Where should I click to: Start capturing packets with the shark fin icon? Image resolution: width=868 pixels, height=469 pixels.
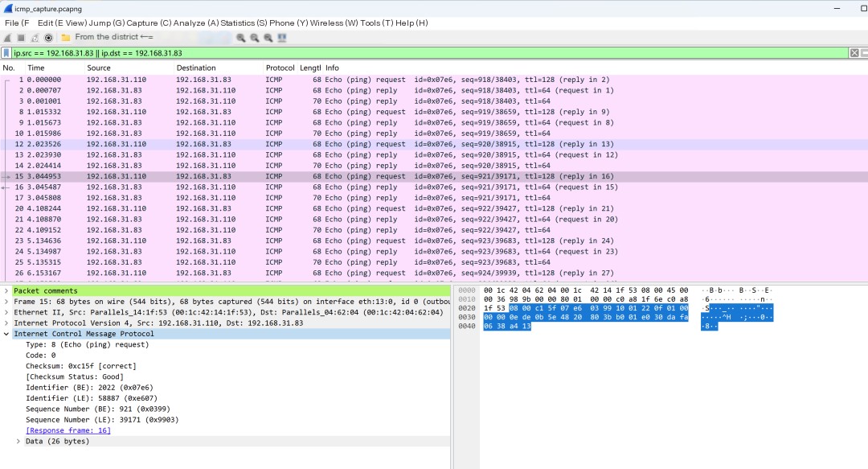tap(7, 38)
